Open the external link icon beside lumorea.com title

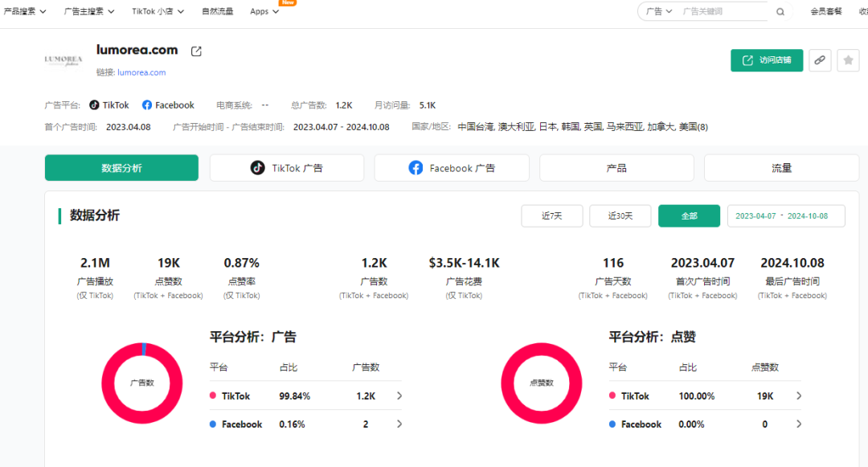point(195,50)
